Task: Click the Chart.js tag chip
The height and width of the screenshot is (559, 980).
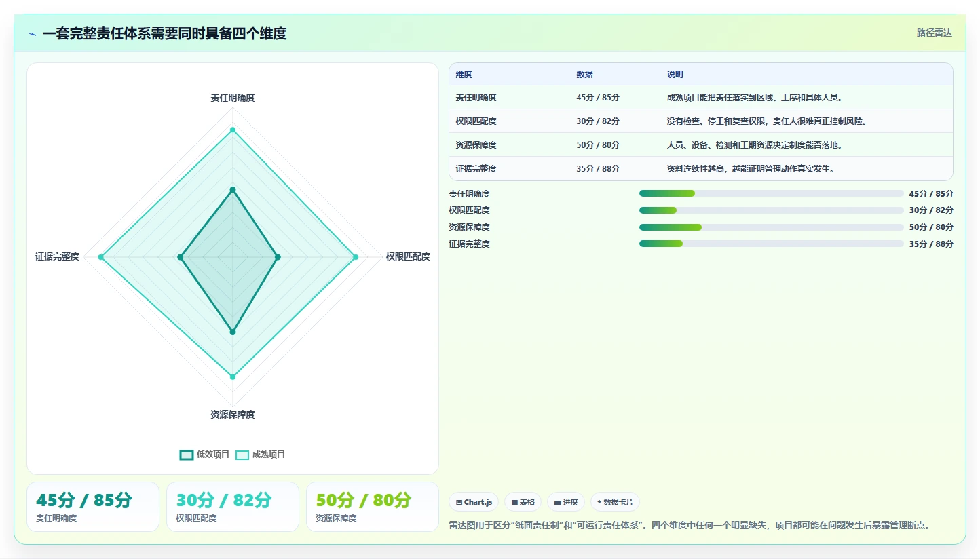Action: [474, 502]
